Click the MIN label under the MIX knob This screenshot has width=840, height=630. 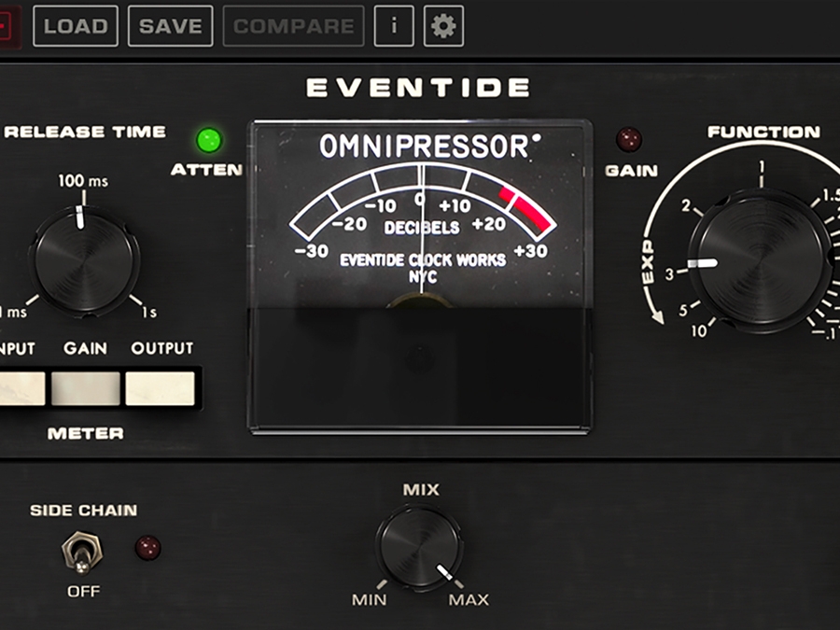point(369,599)
